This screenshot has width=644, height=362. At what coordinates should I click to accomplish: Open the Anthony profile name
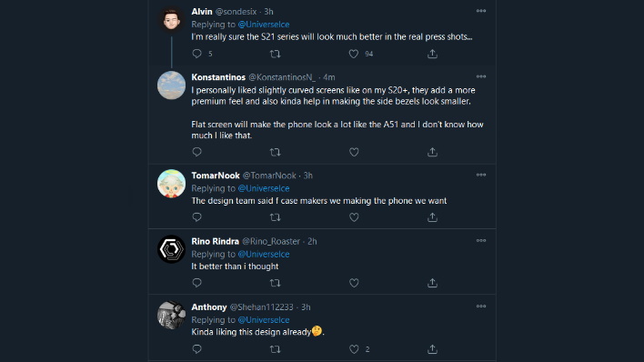coord(209,307)
